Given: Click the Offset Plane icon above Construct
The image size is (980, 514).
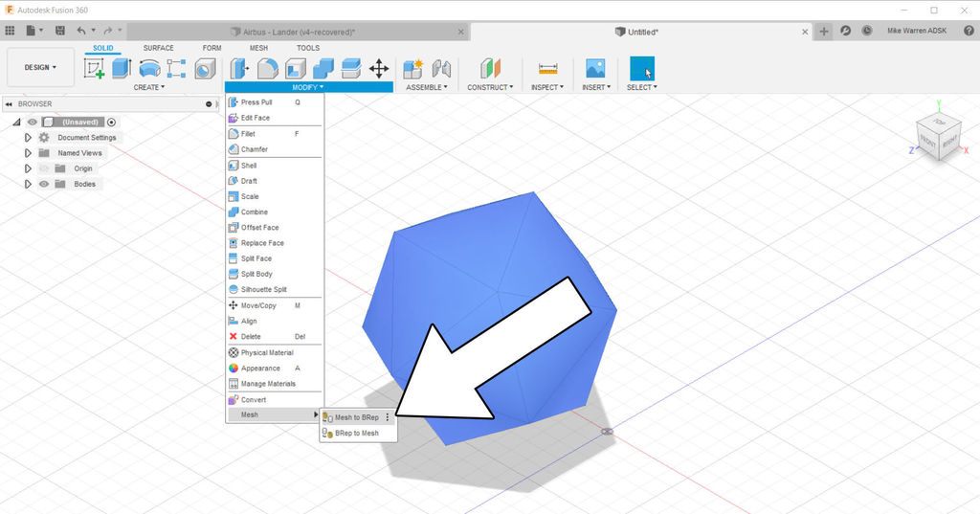Looking at the screenshot, I should pos(491,68).
